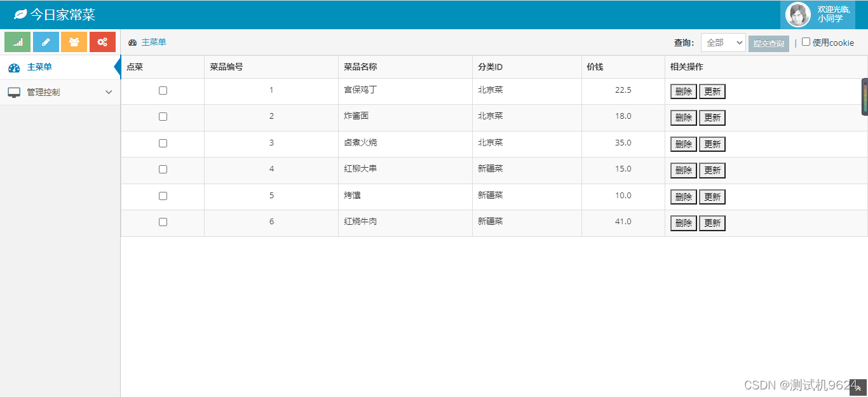Screen dimensions: 868x397
Task: Delete the 炸酱面 dish row
Action: [x=684, y=118]
